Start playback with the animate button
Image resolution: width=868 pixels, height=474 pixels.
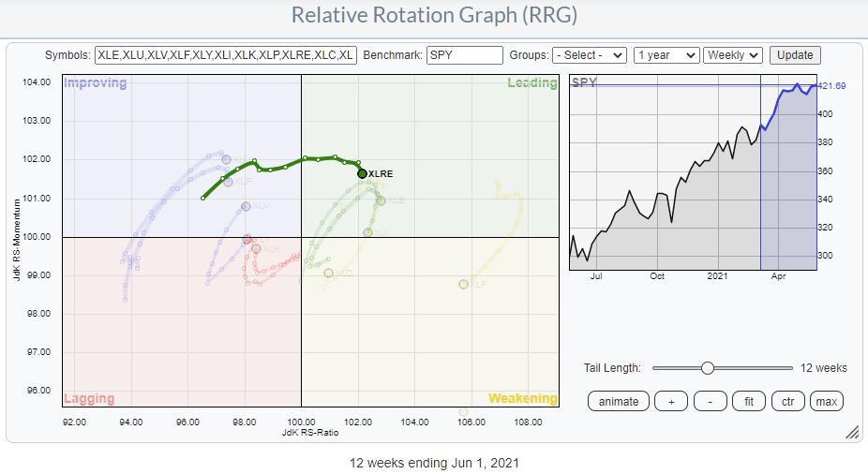618,401
